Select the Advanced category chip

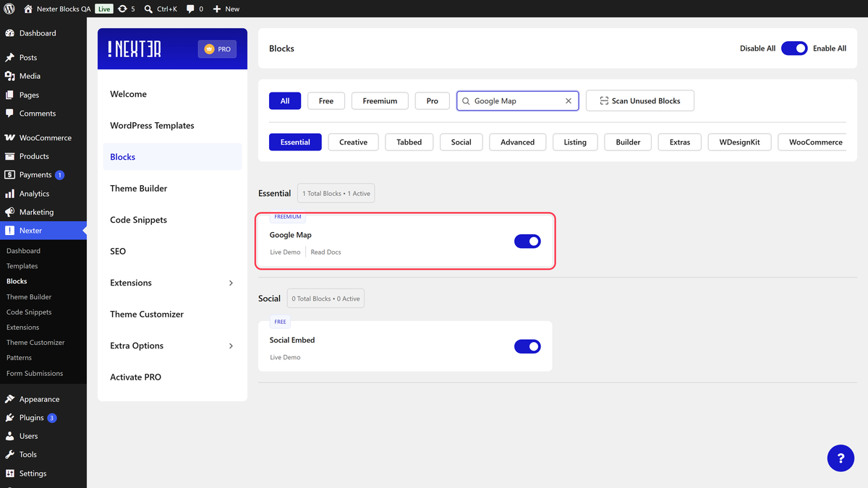coord(518,142)
